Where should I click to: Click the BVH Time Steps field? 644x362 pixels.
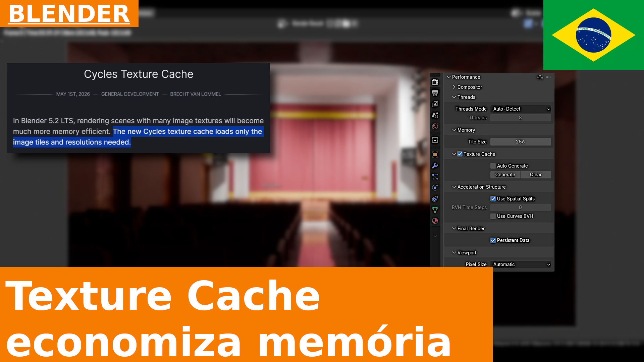(x=521, y=207)
